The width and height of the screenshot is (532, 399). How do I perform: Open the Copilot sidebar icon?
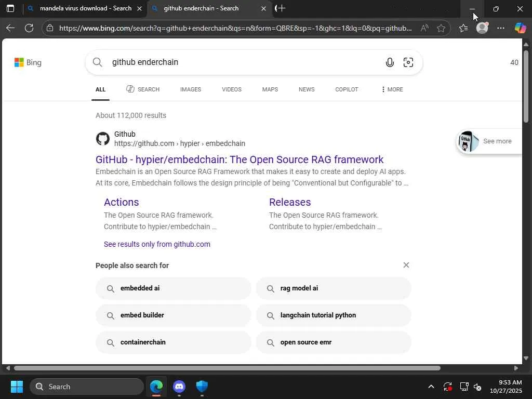click(x=520, y=28)
